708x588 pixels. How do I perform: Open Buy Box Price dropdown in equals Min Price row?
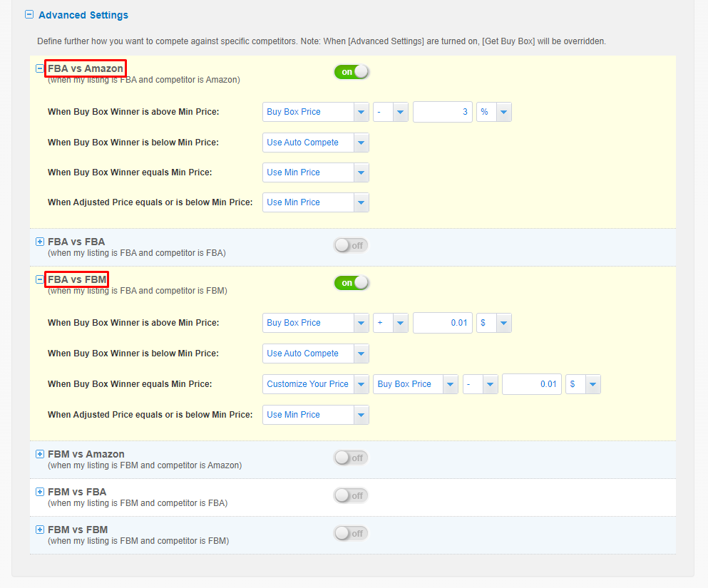[416, 384]
